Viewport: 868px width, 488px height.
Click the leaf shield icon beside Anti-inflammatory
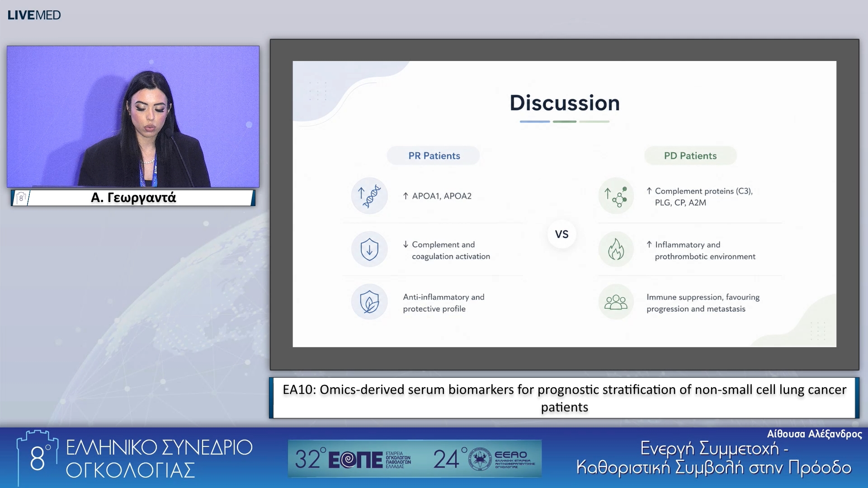tap(369, 302)
